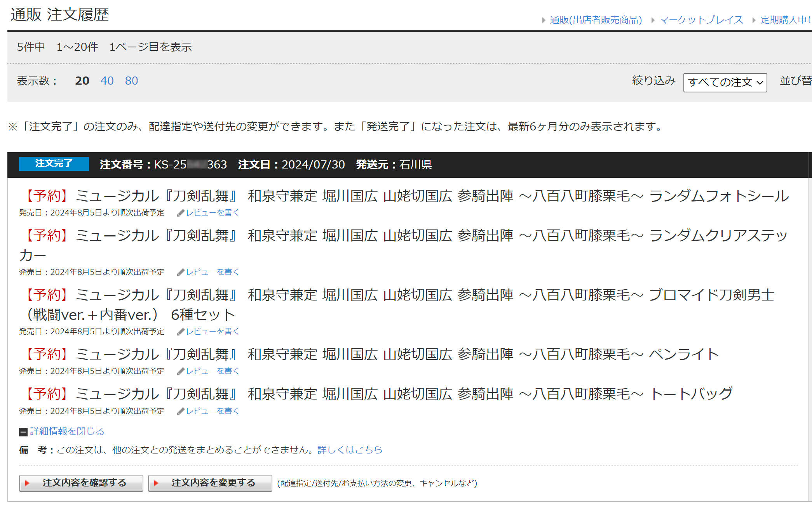Write review for ランダムフォトシール item
Viewport: 812px width, 516px height.
coord(212,213)
